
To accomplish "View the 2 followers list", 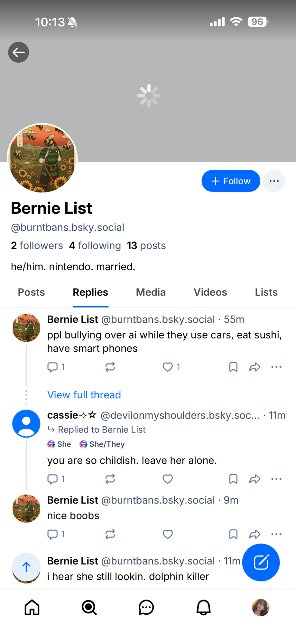I will (37, 246).
